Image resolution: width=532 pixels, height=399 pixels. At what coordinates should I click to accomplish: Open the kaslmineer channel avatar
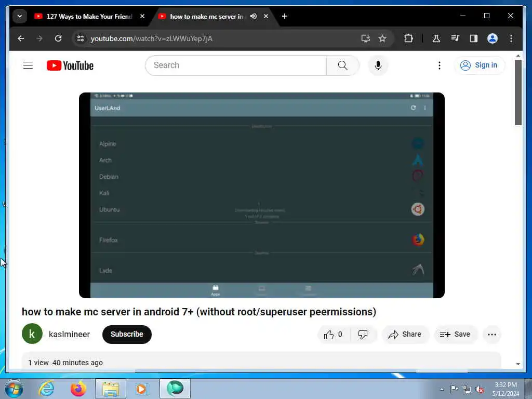click(x=32, y=334)
